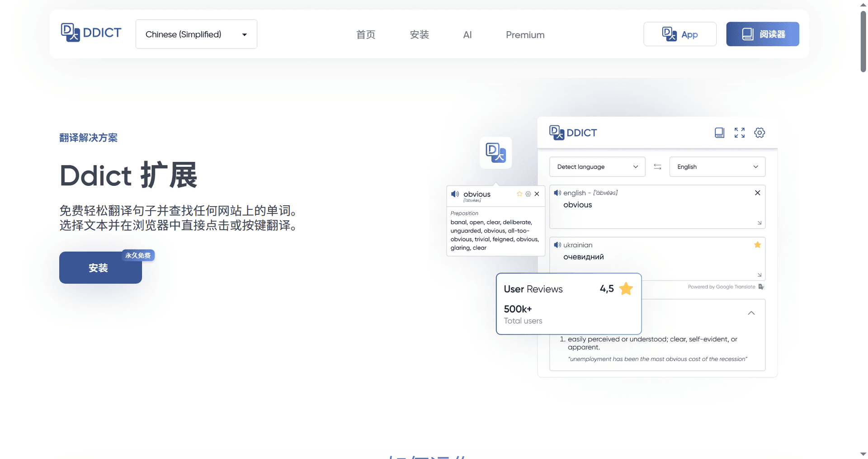Open the Chinese (Simplified) language selector

click(196, 34)
